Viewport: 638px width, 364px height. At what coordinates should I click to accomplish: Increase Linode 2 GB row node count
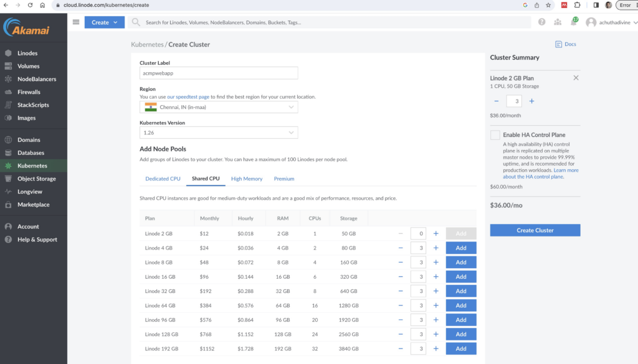click(436, 233)
